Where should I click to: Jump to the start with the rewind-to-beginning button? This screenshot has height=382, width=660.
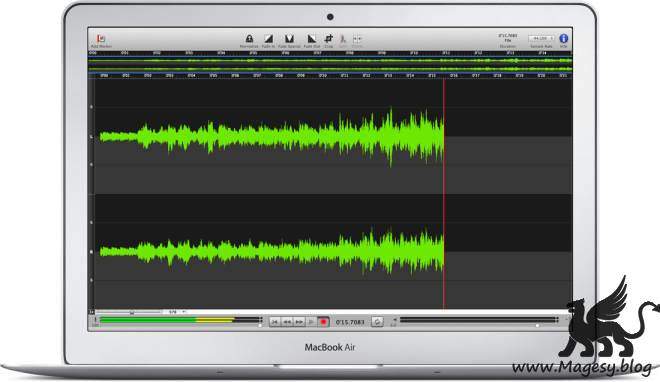[x=274, y=322]
